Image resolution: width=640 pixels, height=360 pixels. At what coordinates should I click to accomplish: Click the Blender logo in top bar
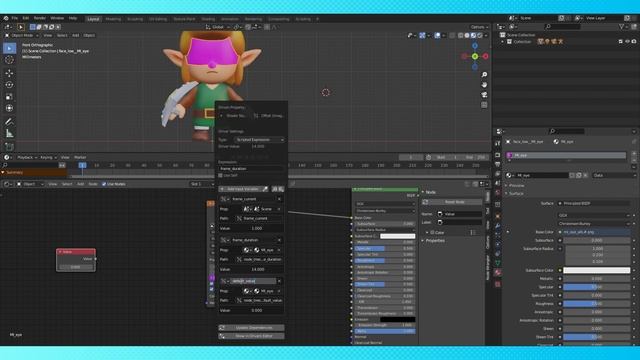(6, 18)
